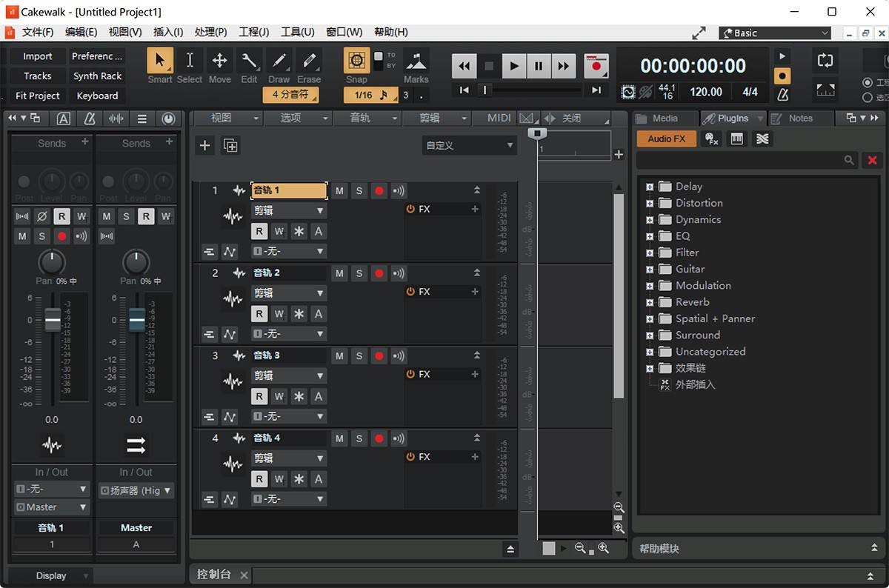Solo 音轨 3 with its S button
The height and width of the screenshot is (588, 889).
(x=359, y=355)
